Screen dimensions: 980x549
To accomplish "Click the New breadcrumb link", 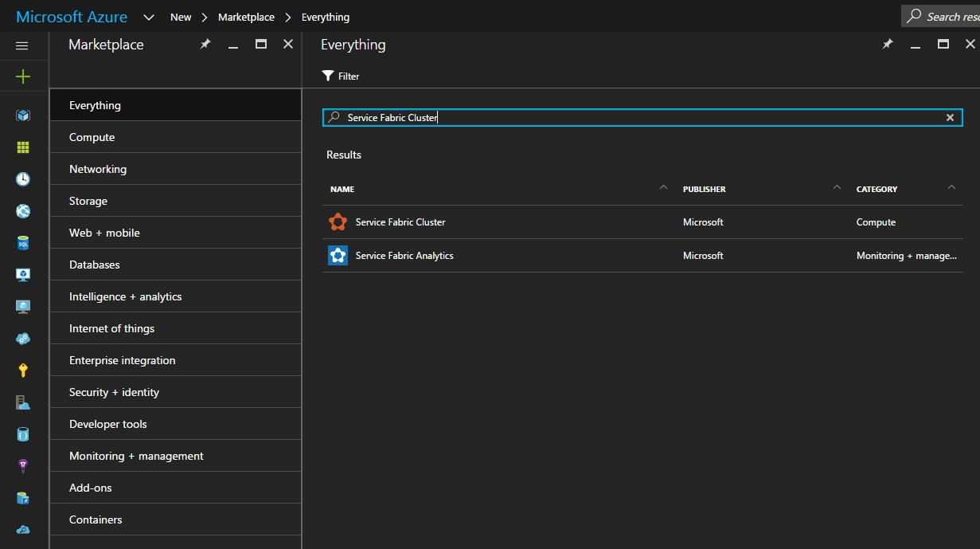I will click(181, 17).
